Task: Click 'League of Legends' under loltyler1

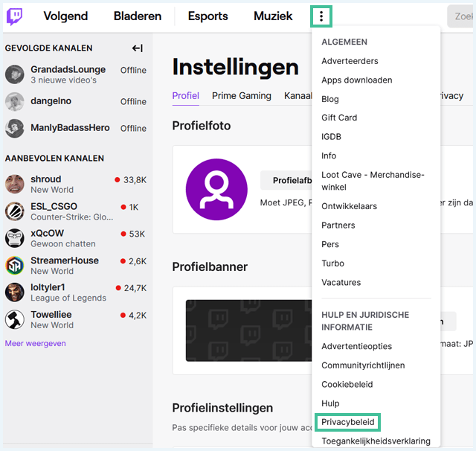Action: coord(68,298)
